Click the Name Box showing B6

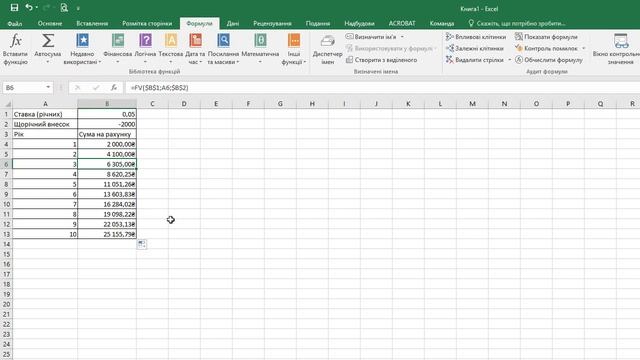(x=23, y=87)
